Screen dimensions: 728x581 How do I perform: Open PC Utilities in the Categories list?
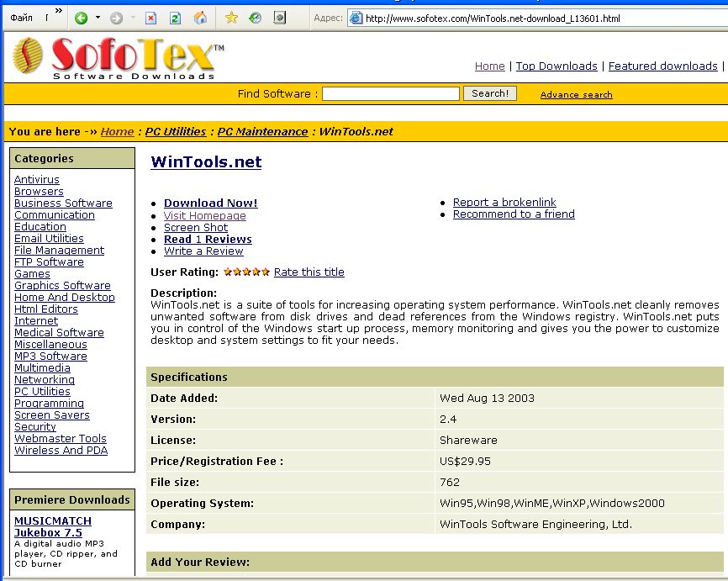pos(42,392)
